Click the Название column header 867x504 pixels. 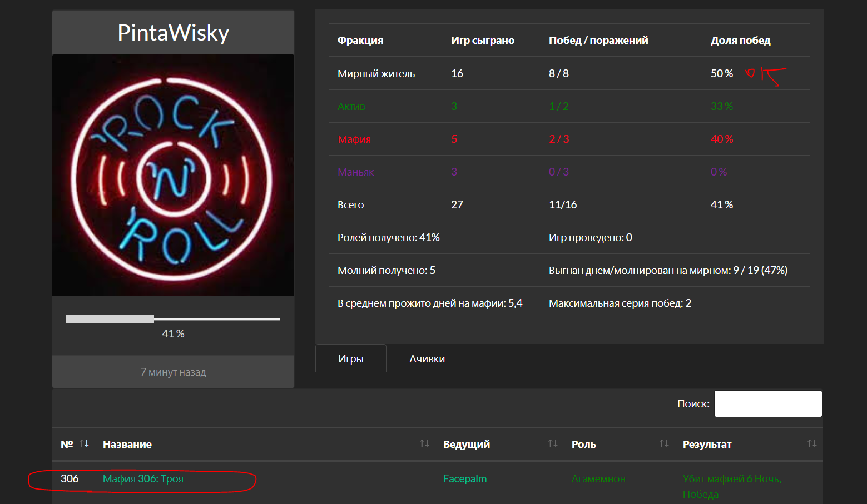click(127, 445)
